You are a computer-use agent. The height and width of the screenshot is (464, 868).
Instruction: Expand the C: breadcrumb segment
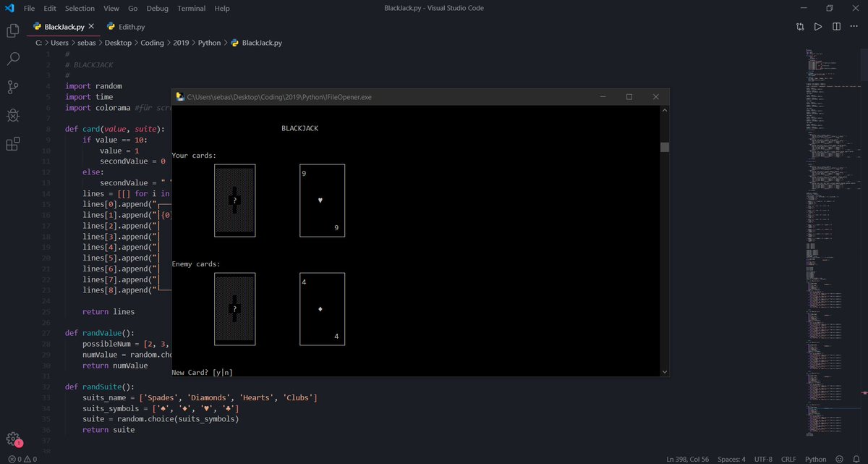click(x=39, y=43)
